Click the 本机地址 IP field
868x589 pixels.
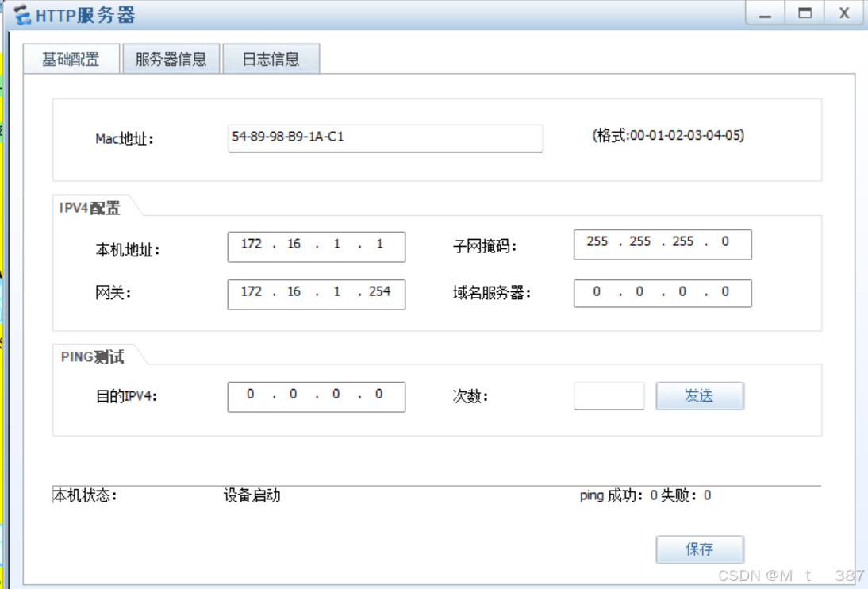pyautogui.click(x=316, y=246)
